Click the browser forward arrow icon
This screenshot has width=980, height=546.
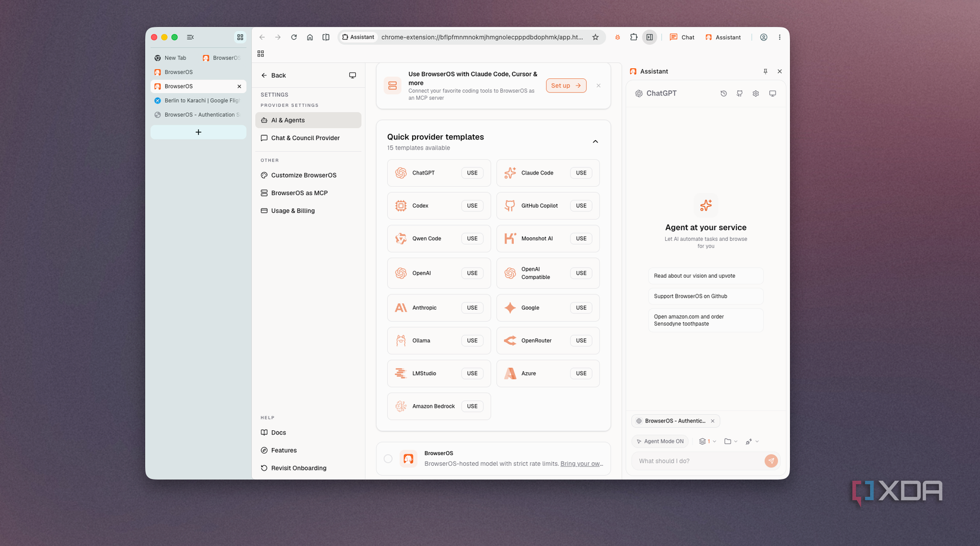tap(278, 37)
